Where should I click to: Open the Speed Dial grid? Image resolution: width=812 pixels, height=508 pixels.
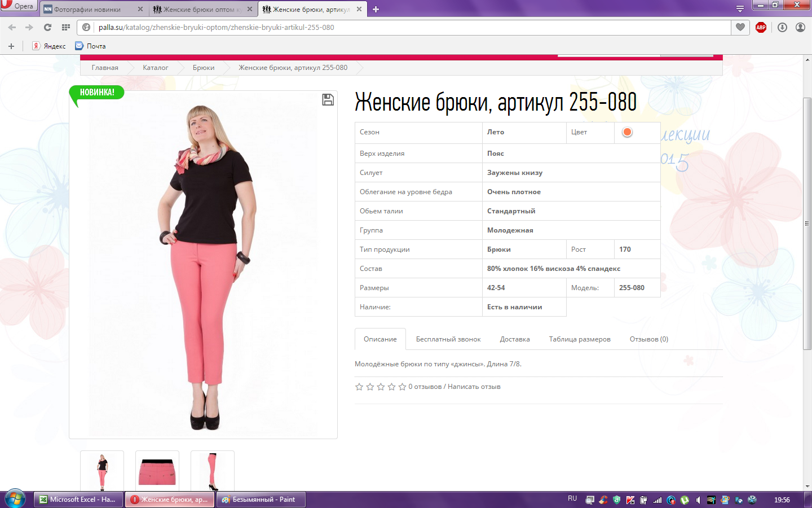click(x=66, y=27)
